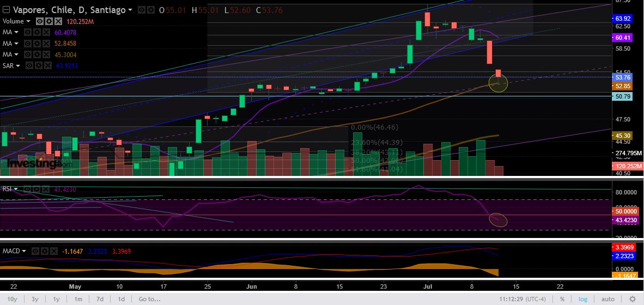The image size is (644, 305).
Task: Open timezone menu at 11:12:29 (UTC-4)
Action: (524, 299)
